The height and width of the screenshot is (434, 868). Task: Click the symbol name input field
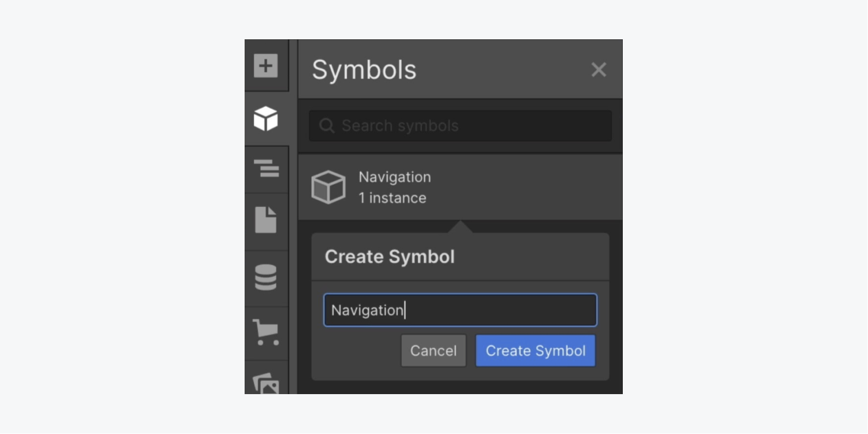460,310
